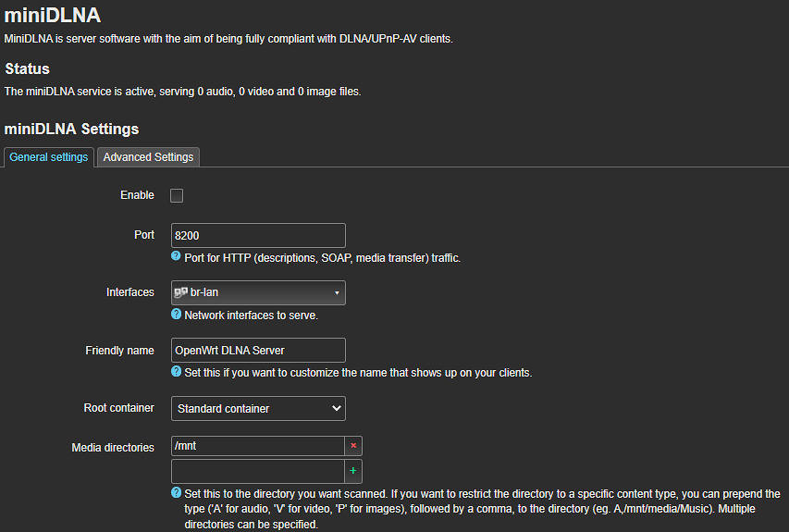Click the Root container label
This screenshot has height=532, width=789.
point(118,408)
